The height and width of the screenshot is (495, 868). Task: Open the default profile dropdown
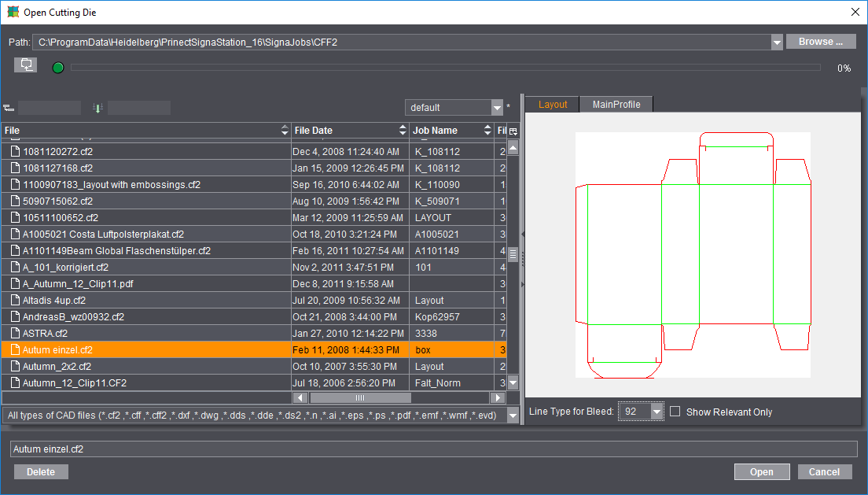pos(497,107)
